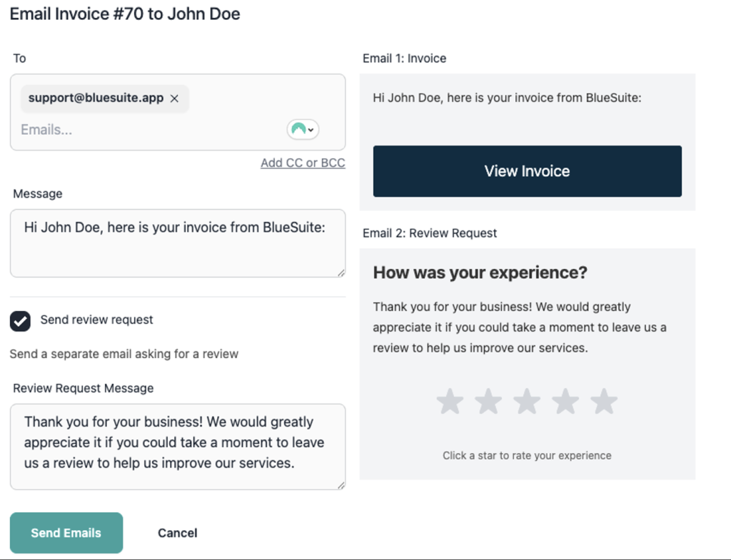The width and height of the screenshot is (731, 560).
Task: Uncheck the Send review request checkbox
Action: tap(20, 321)
